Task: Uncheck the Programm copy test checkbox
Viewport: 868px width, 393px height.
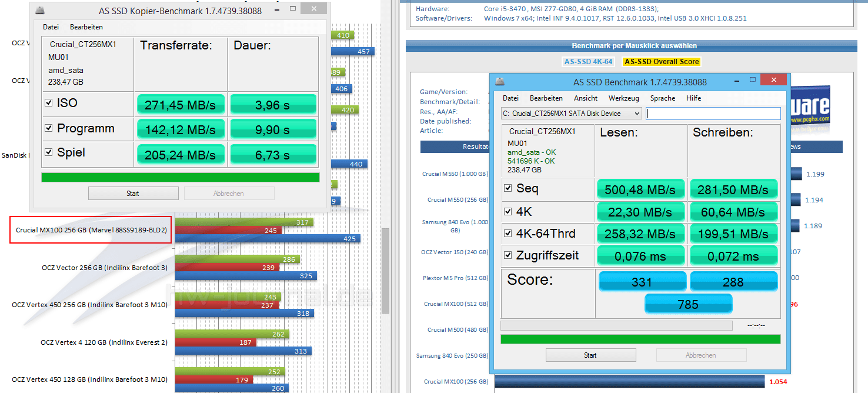Action: (x=49, y=128)
